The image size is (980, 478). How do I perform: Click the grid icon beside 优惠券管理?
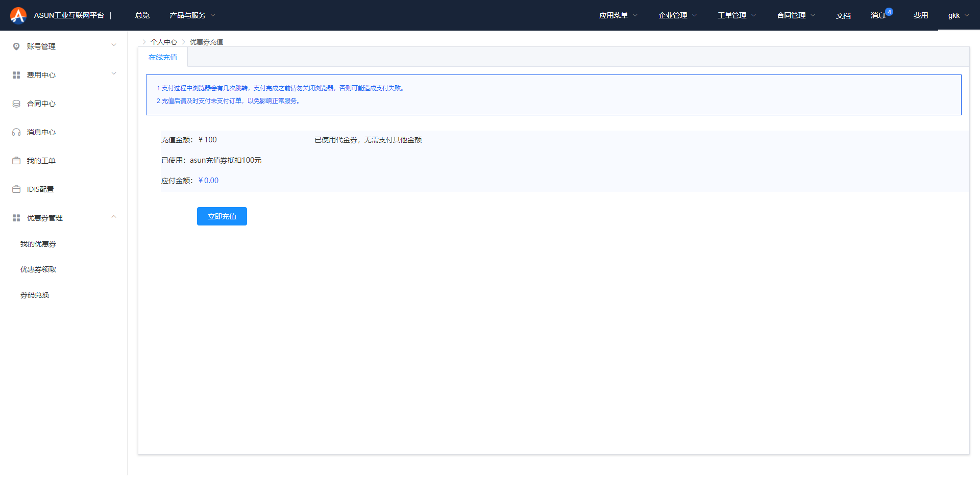[x=16, y=218]
